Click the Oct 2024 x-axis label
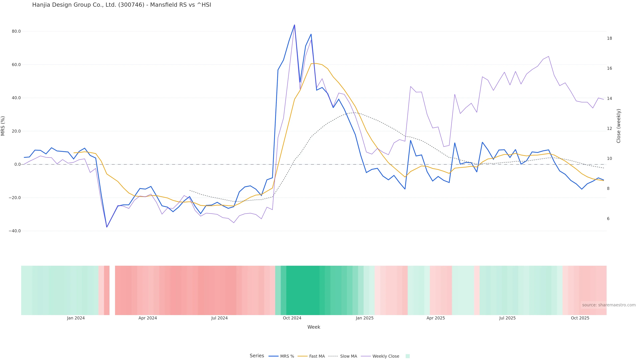Screen dimensions: 644x362 point(292,318)
